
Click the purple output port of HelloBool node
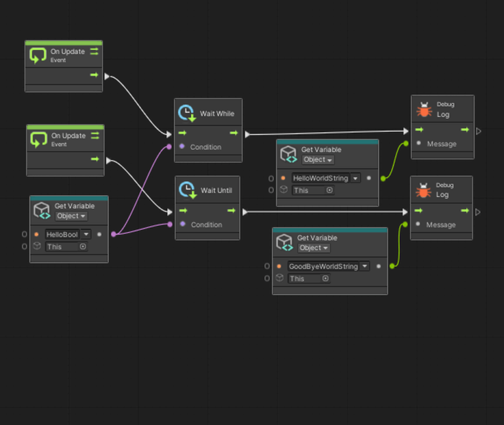(113, 234)
